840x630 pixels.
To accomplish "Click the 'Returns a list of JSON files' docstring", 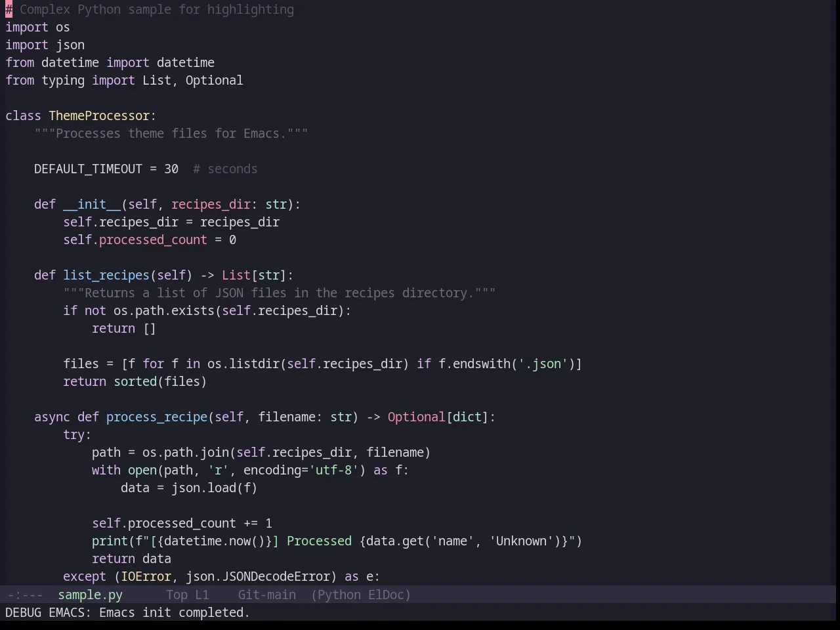I will [x=279, y=293].
